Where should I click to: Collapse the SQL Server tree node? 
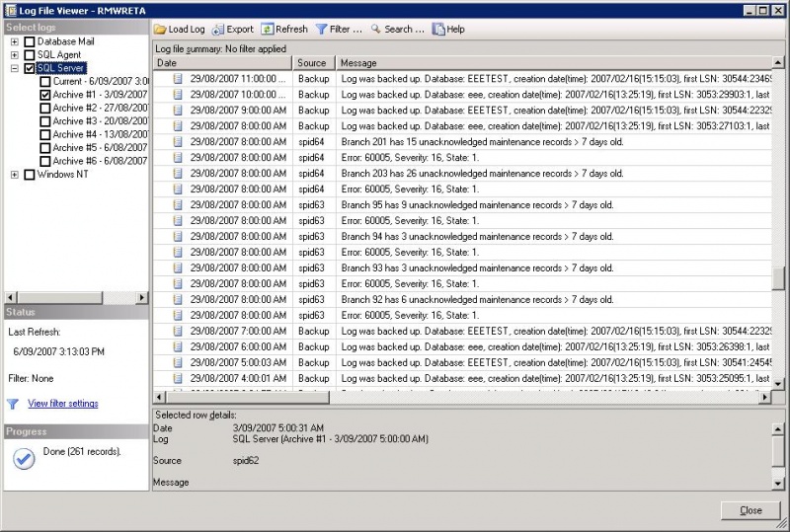point(15,68)
